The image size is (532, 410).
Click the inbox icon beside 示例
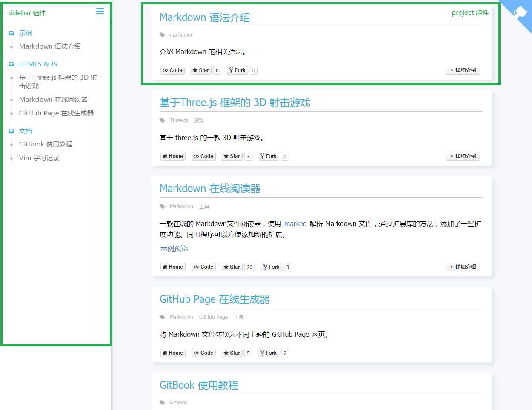pyautogui.click(x=11, y=33)
